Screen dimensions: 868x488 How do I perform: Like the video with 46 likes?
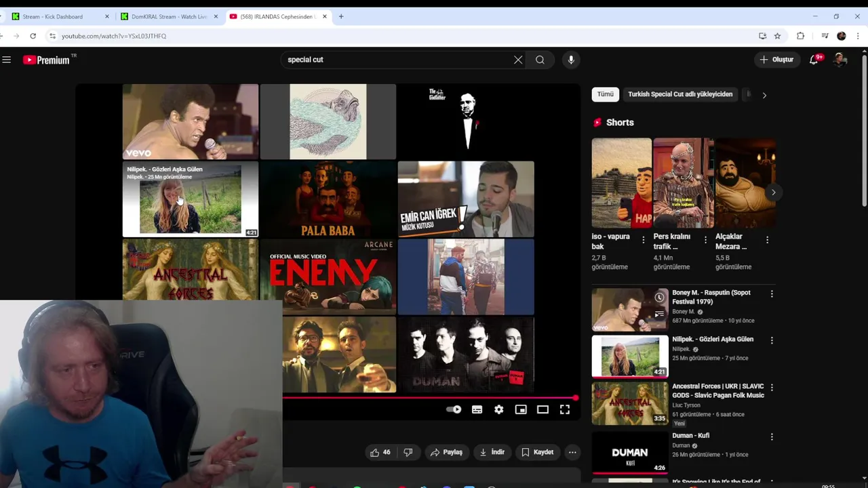click(x=380, y=452)
